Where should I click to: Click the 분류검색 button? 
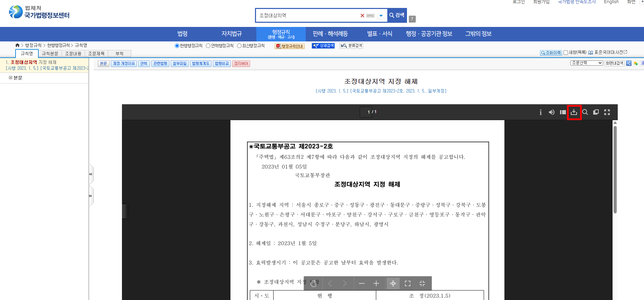(x=351, y=46)
